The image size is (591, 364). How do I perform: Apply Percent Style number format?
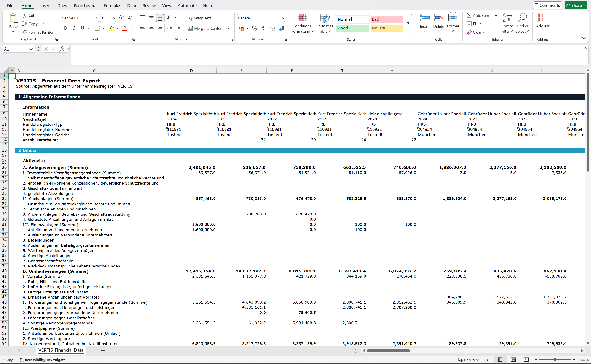click(x=254, y=28)
